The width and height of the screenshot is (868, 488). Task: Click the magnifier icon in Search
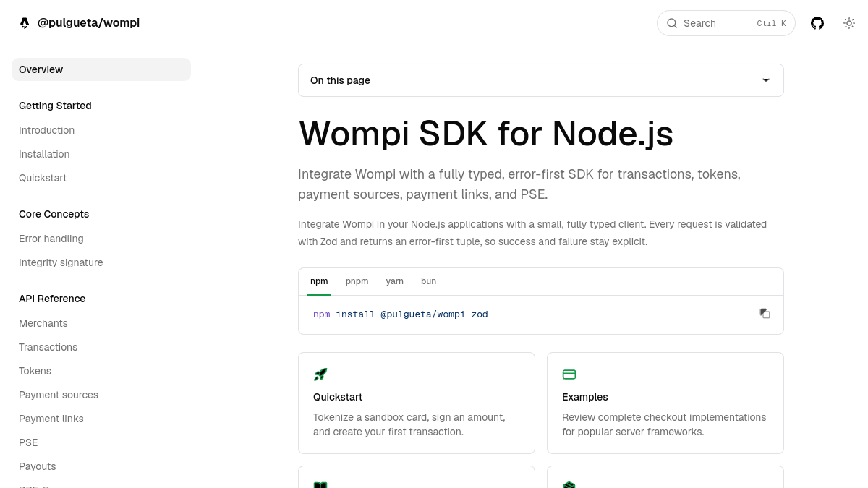pyautogui.click(x=672, y=23)
